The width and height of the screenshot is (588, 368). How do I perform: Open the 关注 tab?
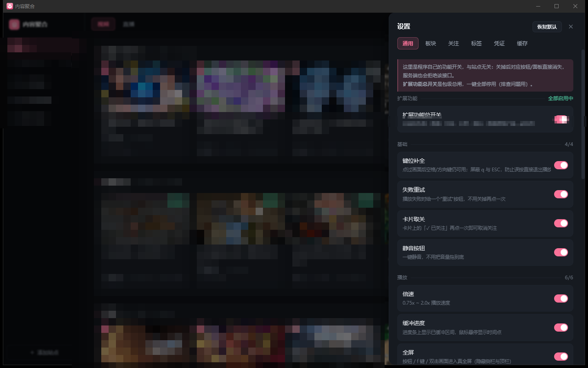454,43
